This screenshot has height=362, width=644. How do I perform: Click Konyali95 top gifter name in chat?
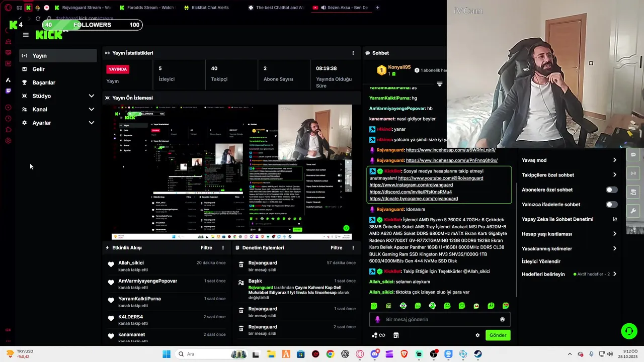point(400,67)
